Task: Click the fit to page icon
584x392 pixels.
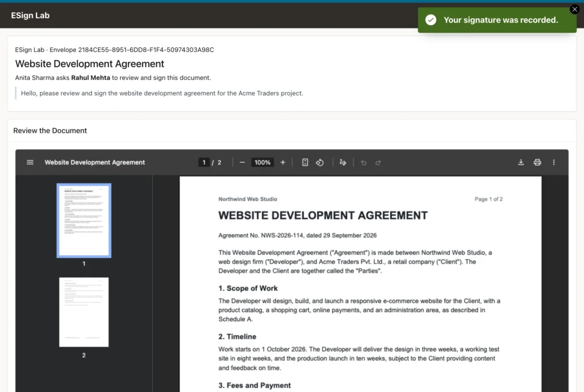Action: (305, 162)
